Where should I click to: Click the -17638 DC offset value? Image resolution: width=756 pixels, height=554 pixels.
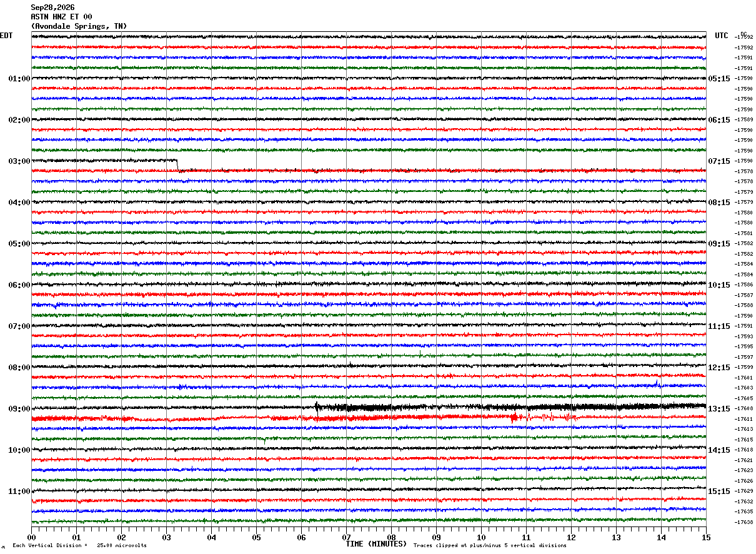coord(744,522)
